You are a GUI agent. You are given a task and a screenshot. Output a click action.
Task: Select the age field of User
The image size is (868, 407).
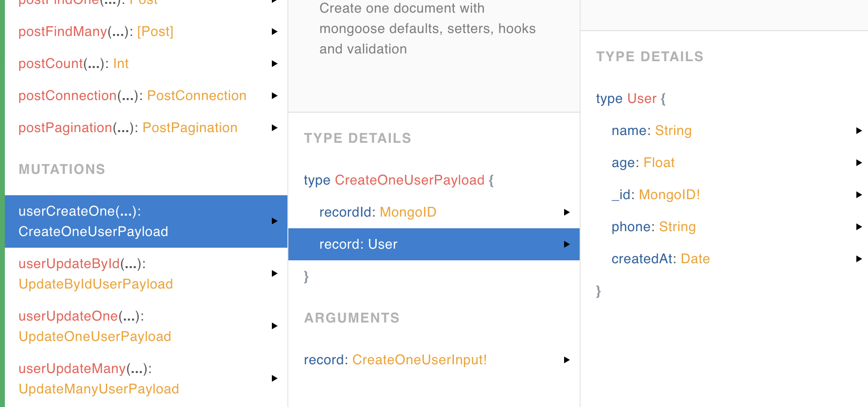pos(623,163)
